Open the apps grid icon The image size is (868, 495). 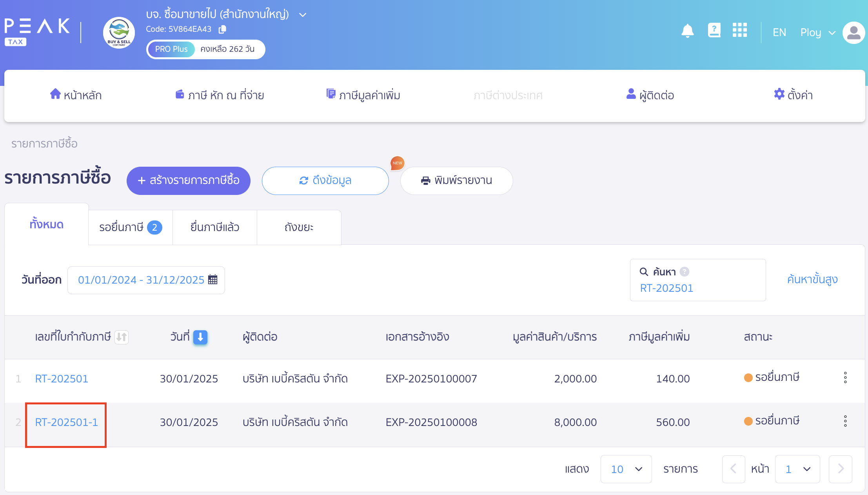pos(740,31)
